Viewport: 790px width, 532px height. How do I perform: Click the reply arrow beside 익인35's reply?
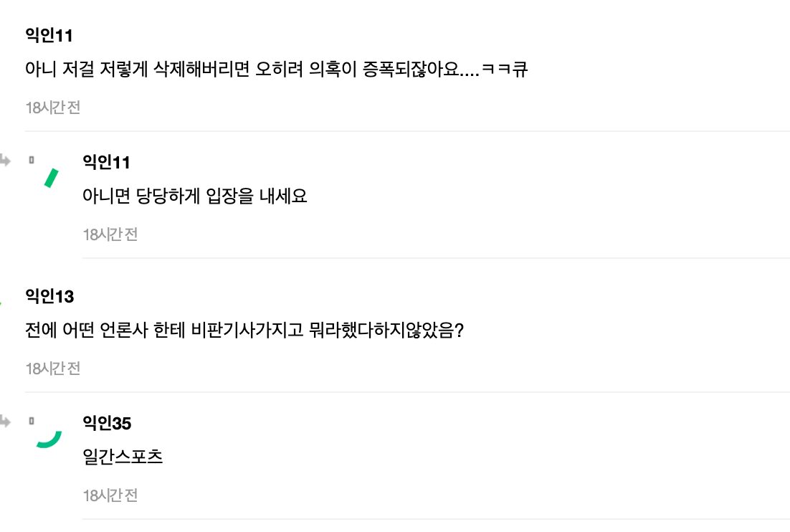tap(5, 422)
